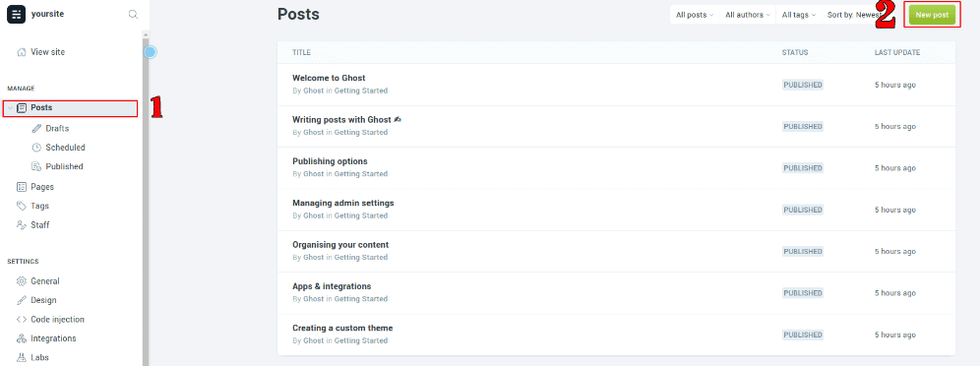980x366 pixels.
Task: Open 'Writing posts with Ghost' post
Action: pyautogui.click(x=346, y=119)
